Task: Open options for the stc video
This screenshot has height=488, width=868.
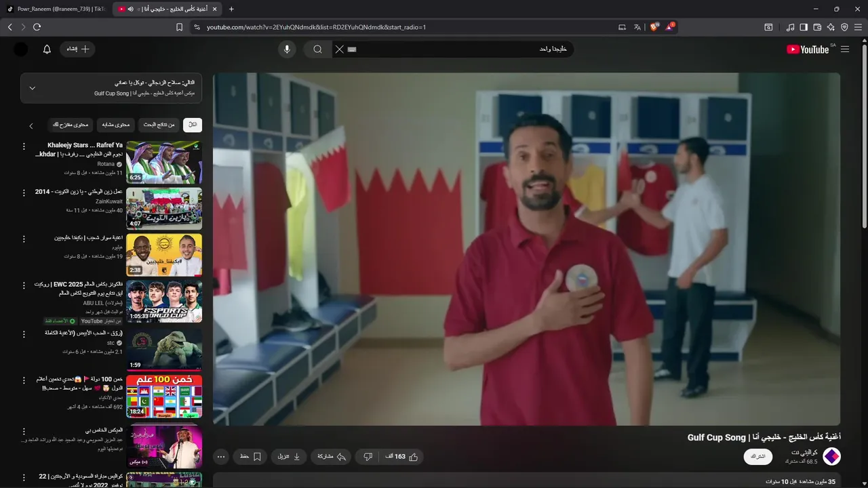Action: coord(24,333)
